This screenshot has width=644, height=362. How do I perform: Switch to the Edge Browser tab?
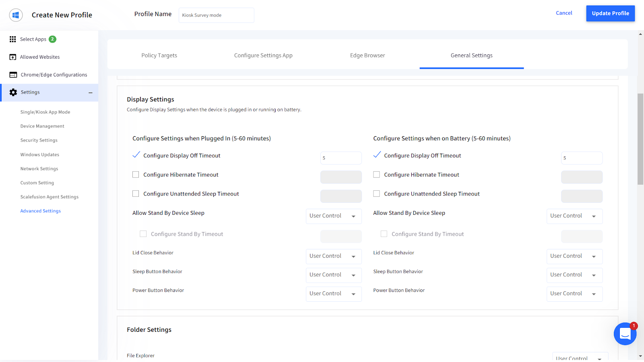[367, 55]
